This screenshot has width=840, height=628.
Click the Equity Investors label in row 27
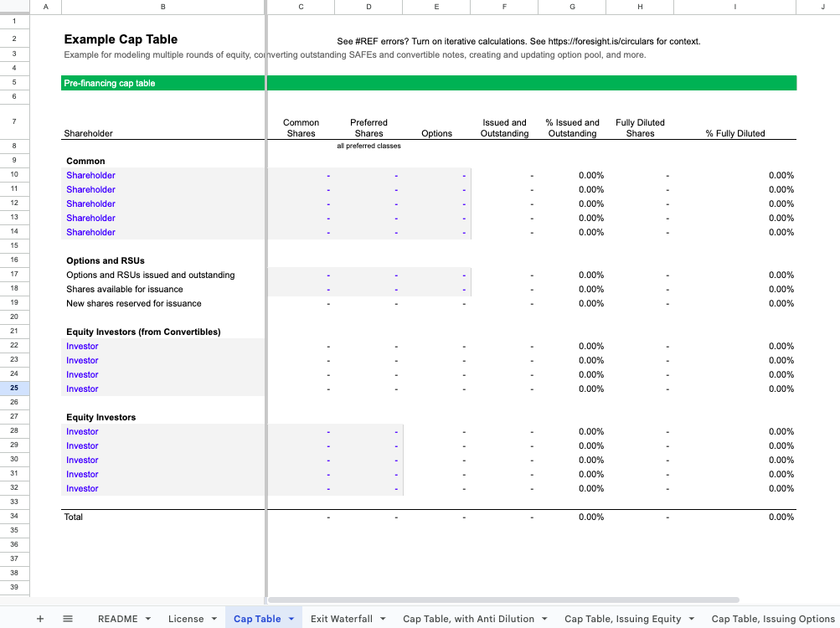(x=100, y=418)
